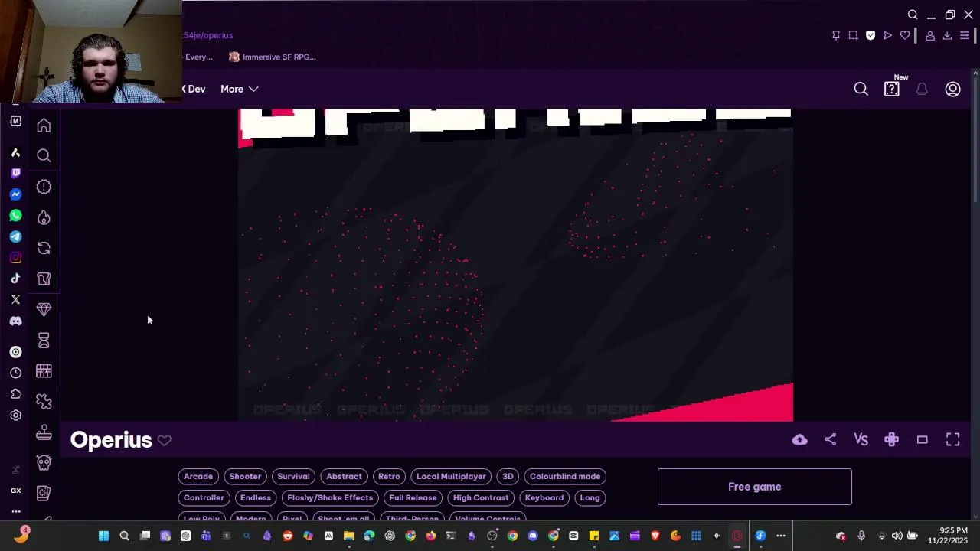Select the Local Multiplayer tag

(x=451, y=476)
